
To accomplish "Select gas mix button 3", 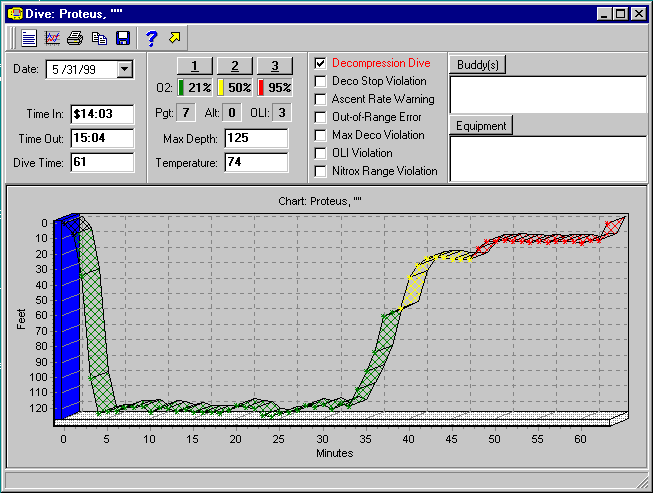I will coord(273,65).
